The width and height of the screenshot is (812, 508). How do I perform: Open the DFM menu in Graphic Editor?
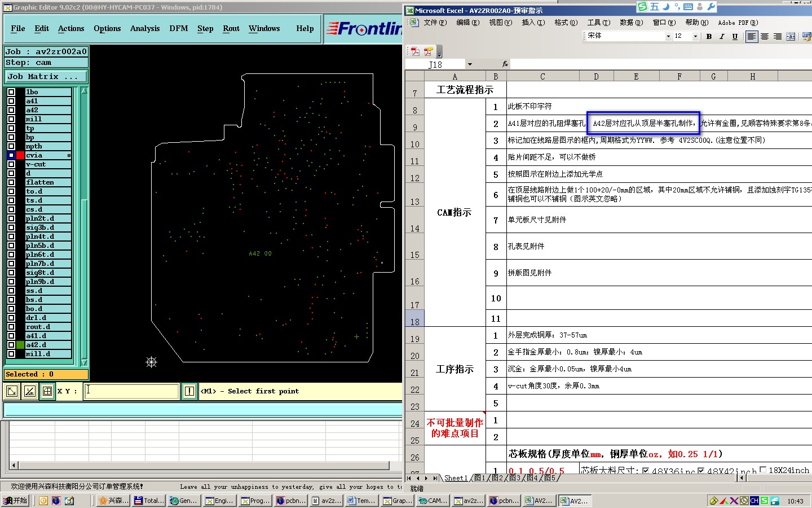[179, 28]
